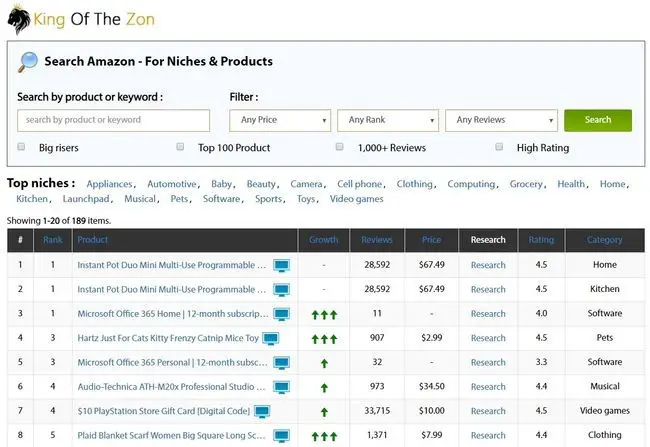Viewport: 650px width, 447px height.
Task: Sort table by Price column
Action: 431,240
